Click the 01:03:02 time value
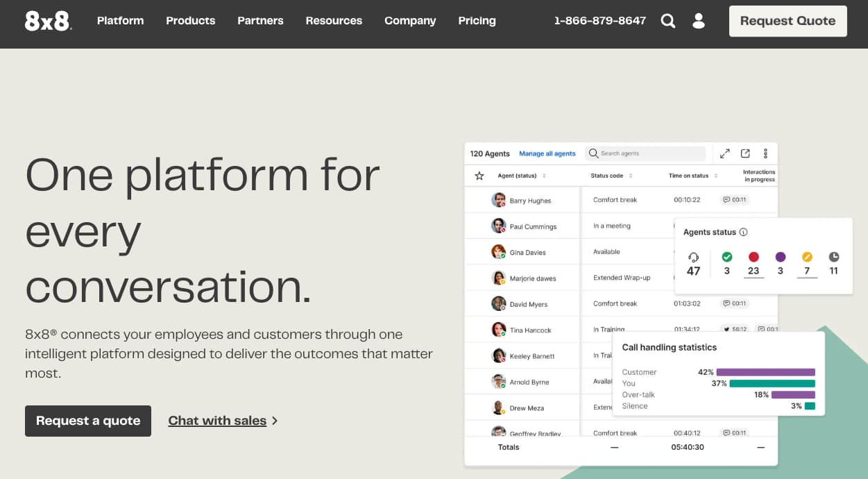 (687, 303)
